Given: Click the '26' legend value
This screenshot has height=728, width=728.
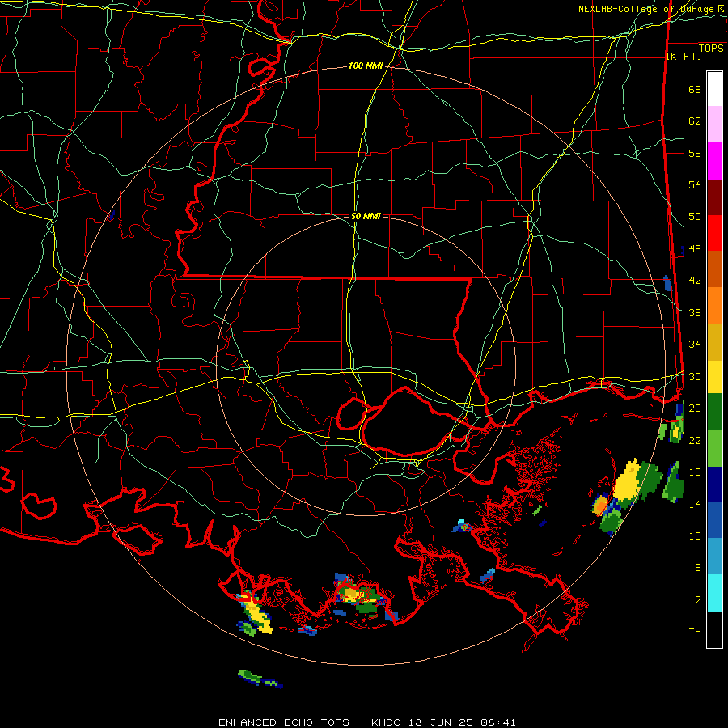Looking at the screenshot, I should pyautogui.click(x=695, y=408).
